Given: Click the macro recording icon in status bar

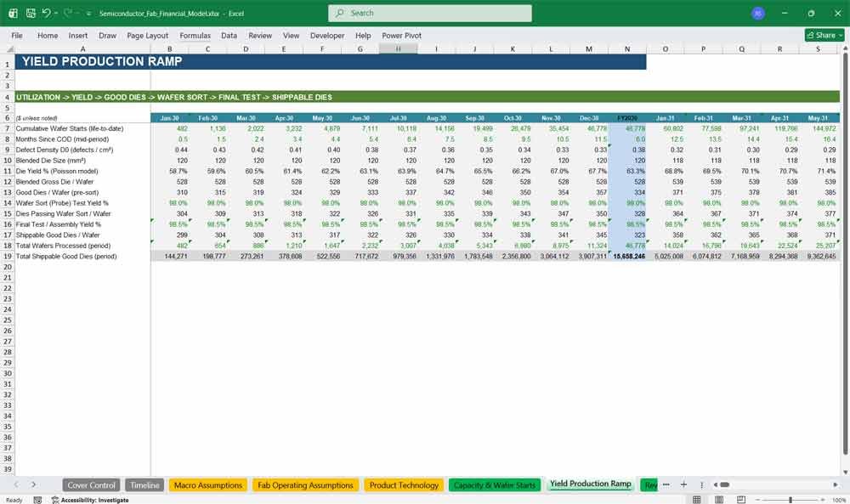Looking at the screenshot, I should pos(37,500).
